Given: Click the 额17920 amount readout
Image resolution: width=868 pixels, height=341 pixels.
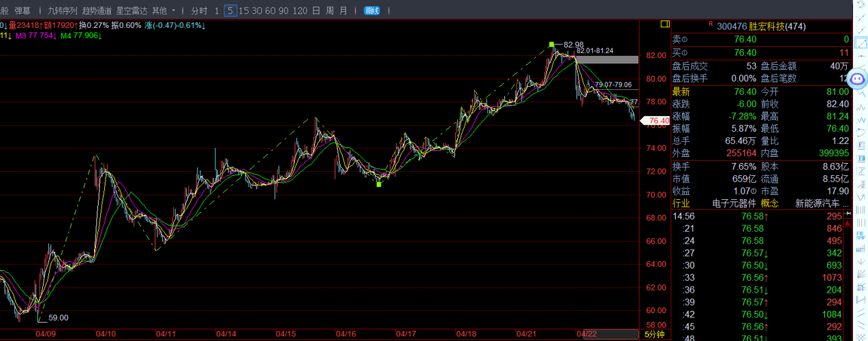Looking at the screenshot, I should pyautogui.click(x=60, y=25).
